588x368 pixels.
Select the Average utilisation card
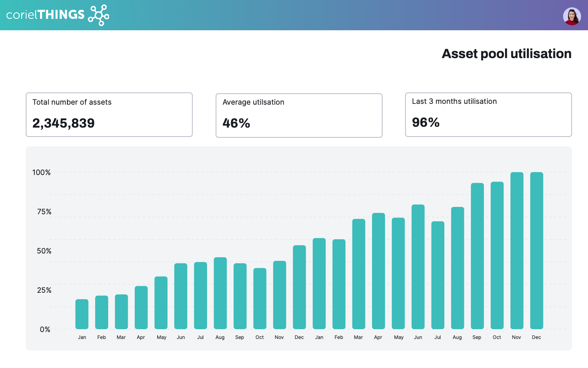pyautogui.click(x=299, y=115)
